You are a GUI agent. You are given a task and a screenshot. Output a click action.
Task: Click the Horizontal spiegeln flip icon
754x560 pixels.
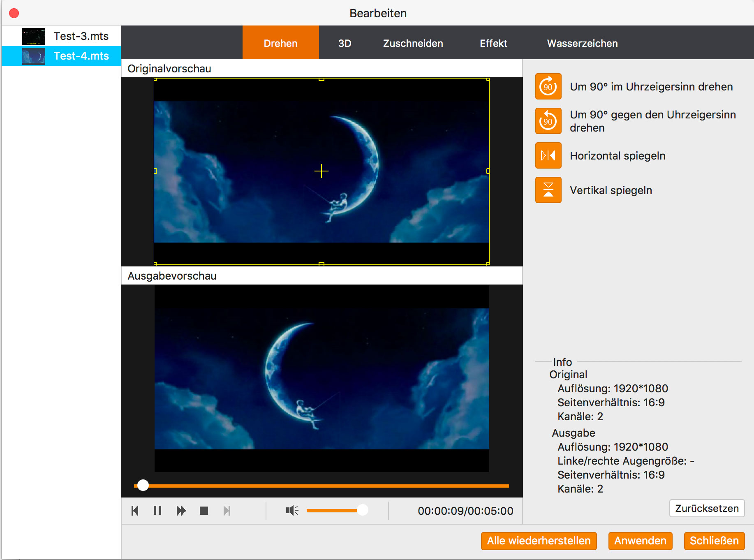[548, 155]
